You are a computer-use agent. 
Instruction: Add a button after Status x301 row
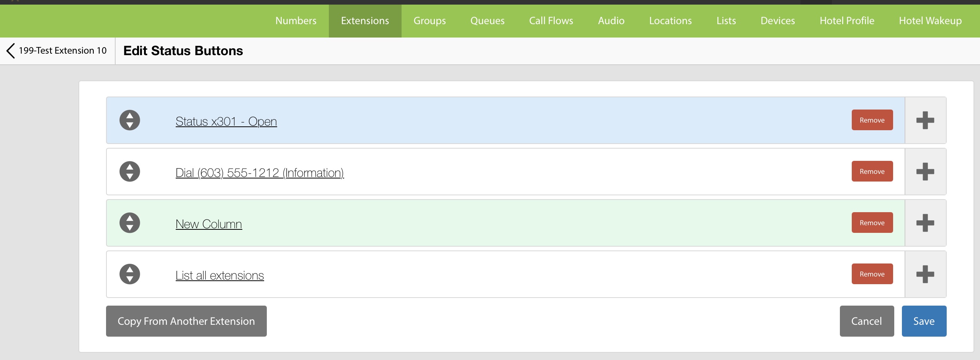(x=925, y=120)
